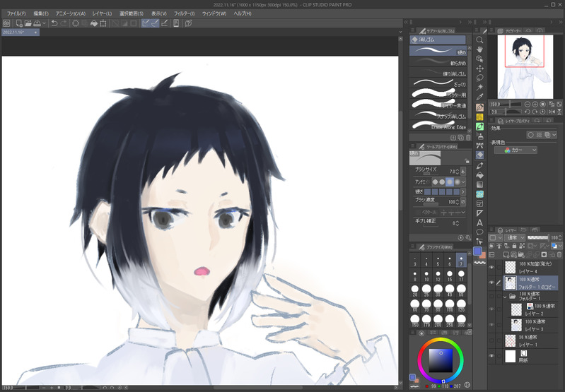Screen dimensions: 565x392
Task: Expand the 硬さ hardness options arrow
Action: pos(463,192)
